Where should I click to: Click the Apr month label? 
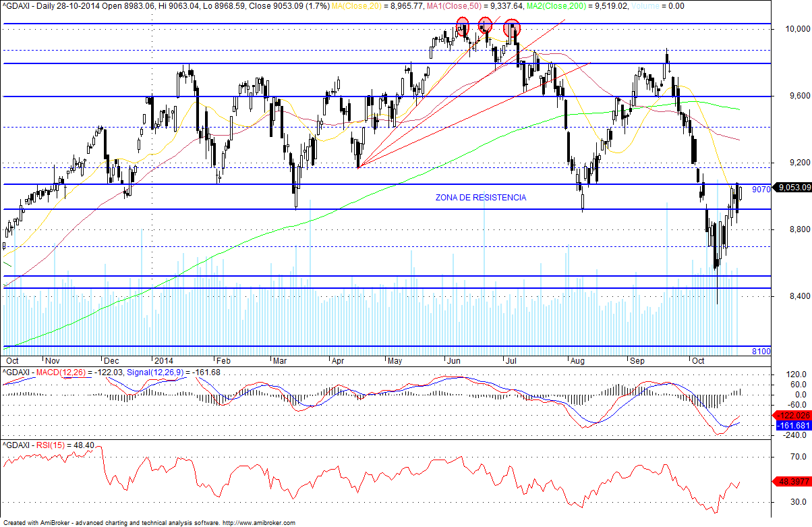click(339, 360)
